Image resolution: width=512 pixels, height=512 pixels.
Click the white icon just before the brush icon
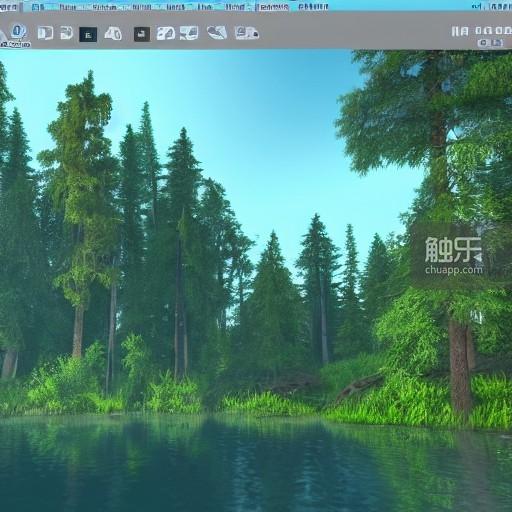[x=189, y=33]
